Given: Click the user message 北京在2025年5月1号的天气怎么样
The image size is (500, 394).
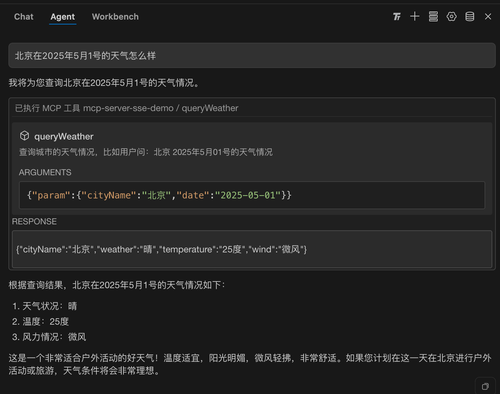Looking at the screenshot, I should click(252, 56).
